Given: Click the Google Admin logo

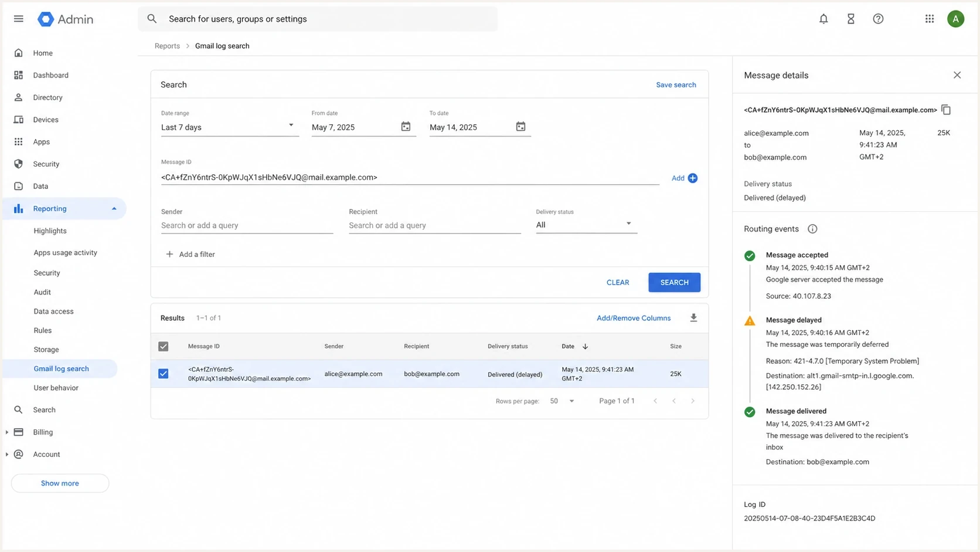Looking at the screenshot, I should coord(65,19).
